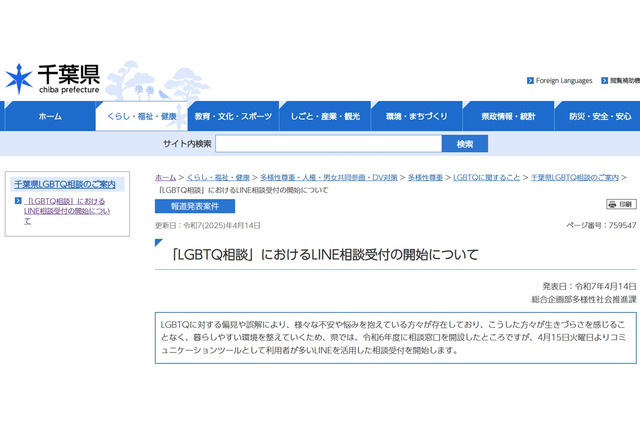
Task: Click breadcrumb ホーム link
Action: [x=165, y=178]
